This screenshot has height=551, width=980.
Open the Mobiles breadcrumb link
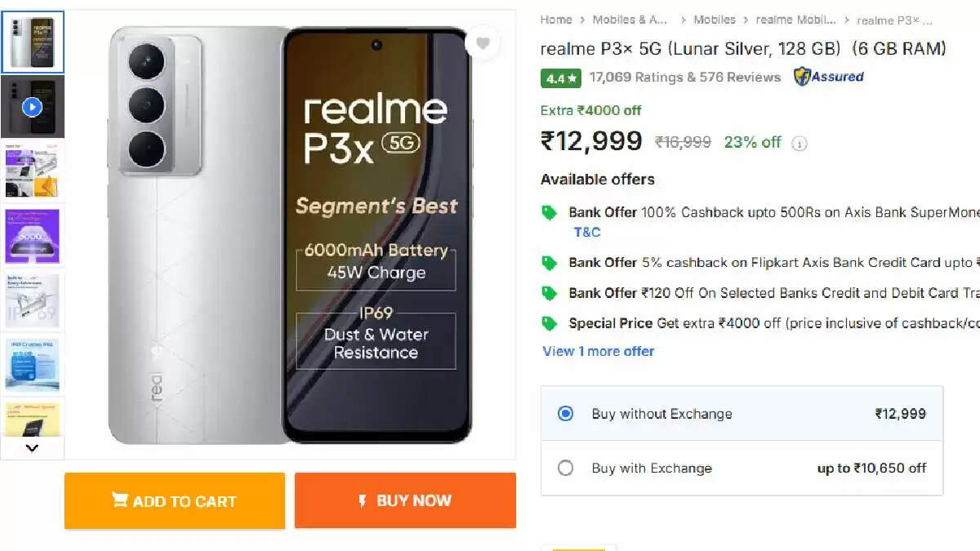click(715, 19)
